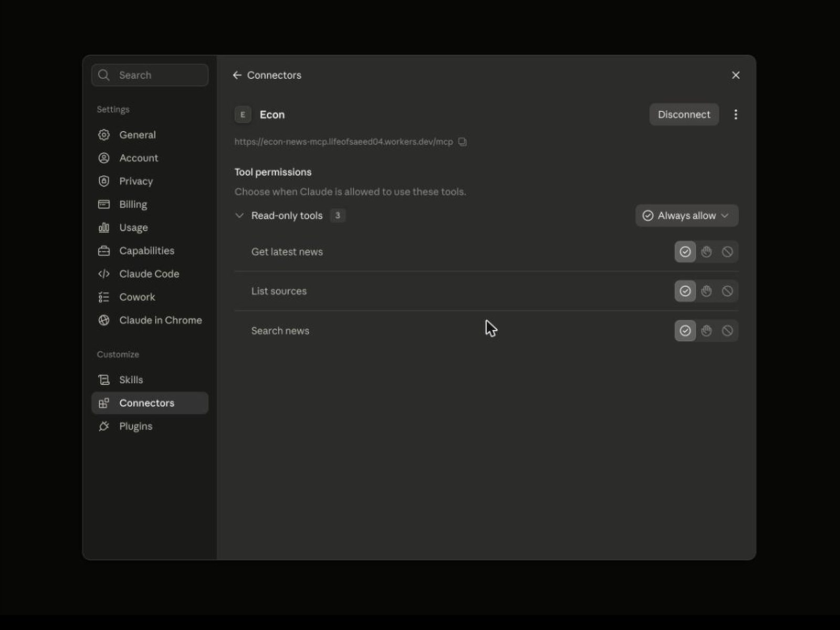Set Search news to needs approval
The height and width of the screenshot is (630, 840).
(706, 331)
